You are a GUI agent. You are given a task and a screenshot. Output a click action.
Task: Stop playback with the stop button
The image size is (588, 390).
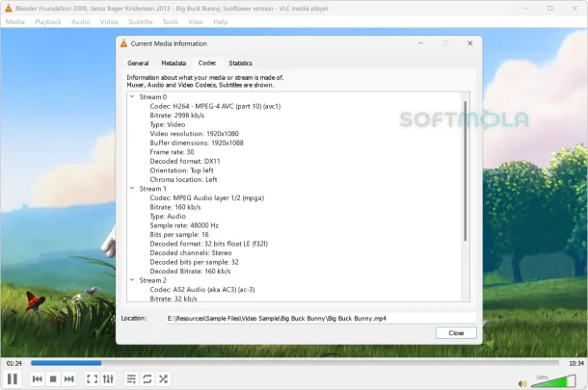point(53,378)
